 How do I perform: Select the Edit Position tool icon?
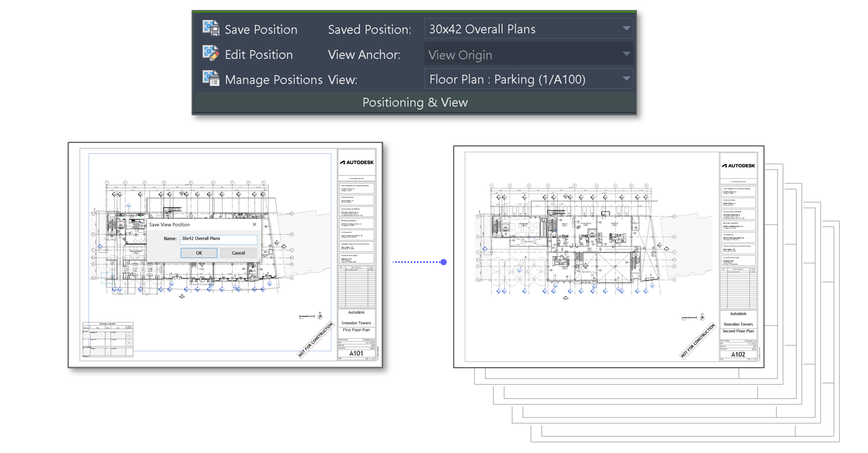click(x=210, y=53)
